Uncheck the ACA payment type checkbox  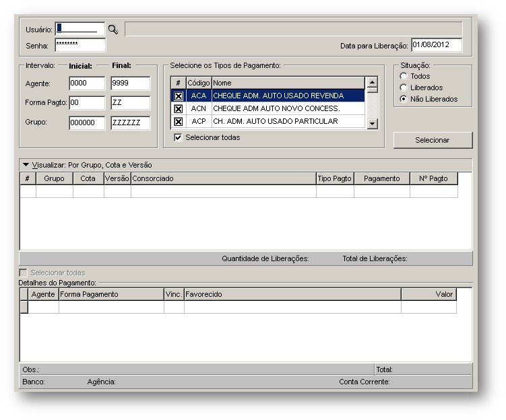178,96
